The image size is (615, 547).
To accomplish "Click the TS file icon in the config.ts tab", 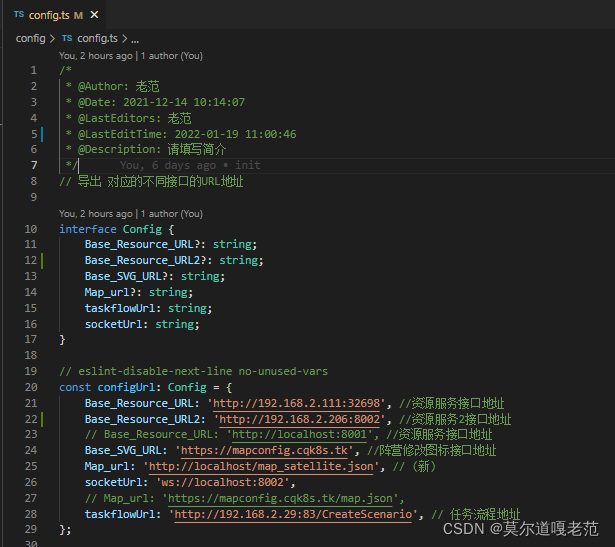I will tap(18, 13).
